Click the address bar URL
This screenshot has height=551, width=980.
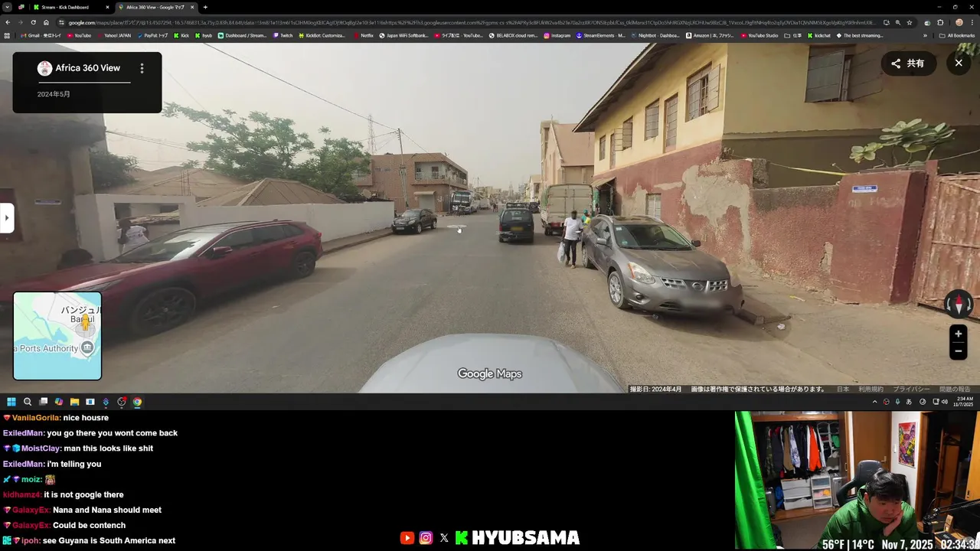[x=471, y=22]
